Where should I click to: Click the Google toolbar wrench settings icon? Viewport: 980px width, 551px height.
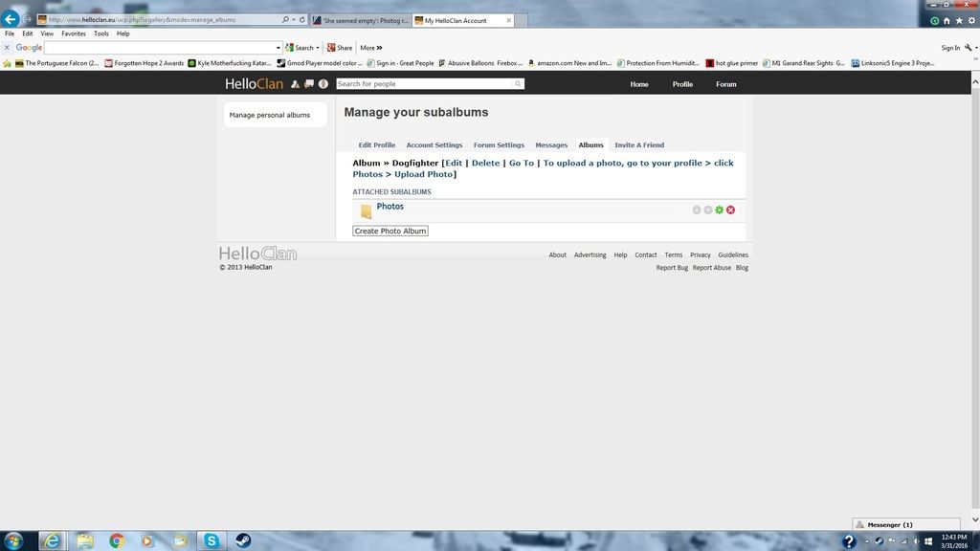click(x=969, y=48)
